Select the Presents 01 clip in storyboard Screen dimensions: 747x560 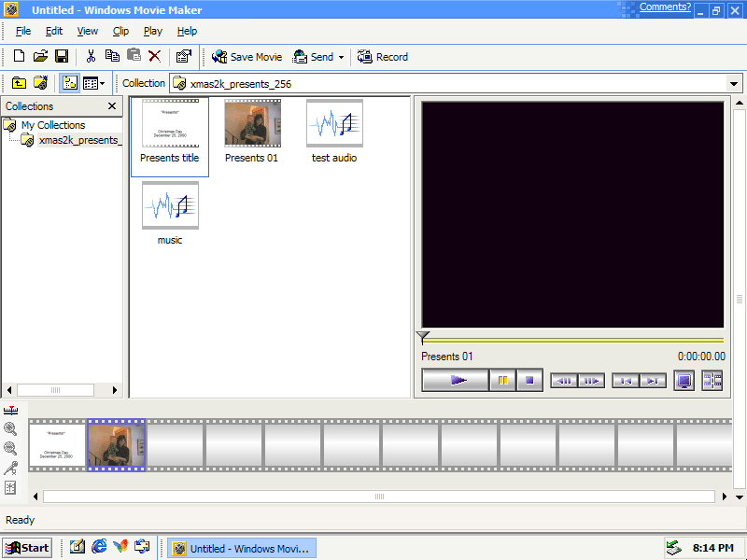116,445
